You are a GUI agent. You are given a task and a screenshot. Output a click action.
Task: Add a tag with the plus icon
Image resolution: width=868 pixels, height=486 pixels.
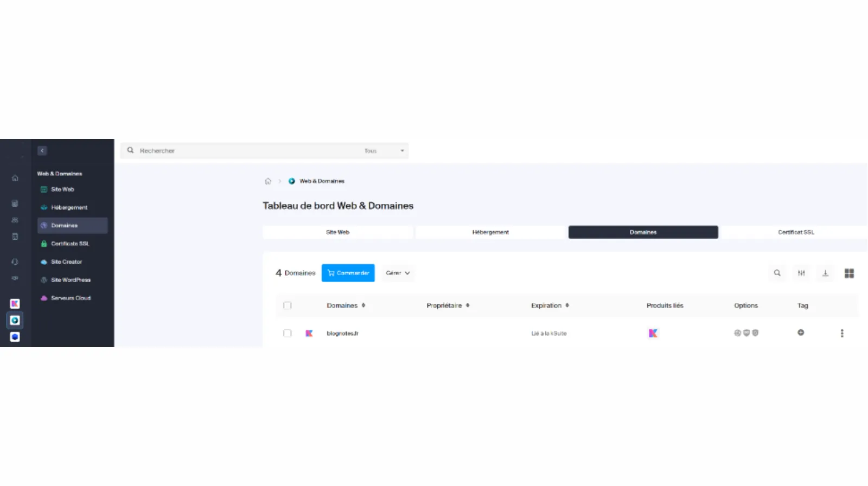pyautogui.click(x=801, y=332)
